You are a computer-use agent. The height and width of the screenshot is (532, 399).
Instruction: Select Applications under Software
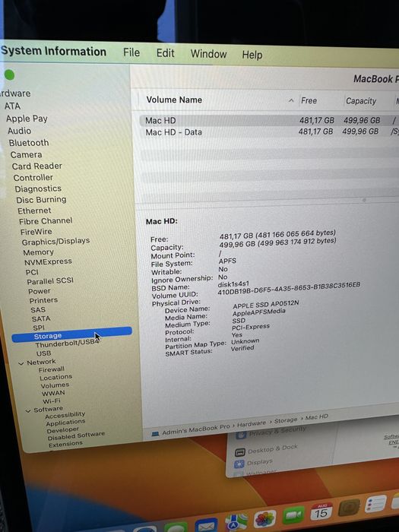[x=65, y=423]
